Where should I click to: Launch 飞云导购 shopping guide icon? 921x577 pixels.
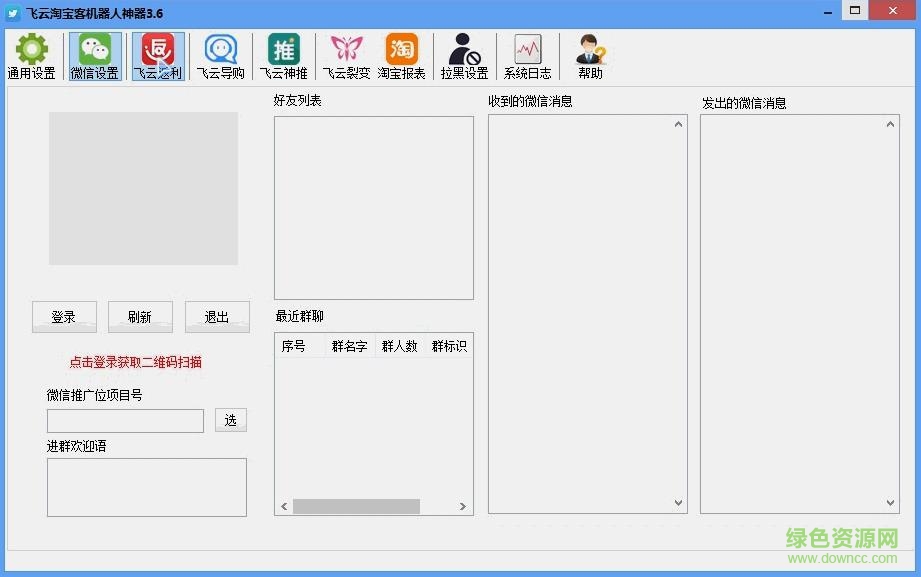point(219,55)
